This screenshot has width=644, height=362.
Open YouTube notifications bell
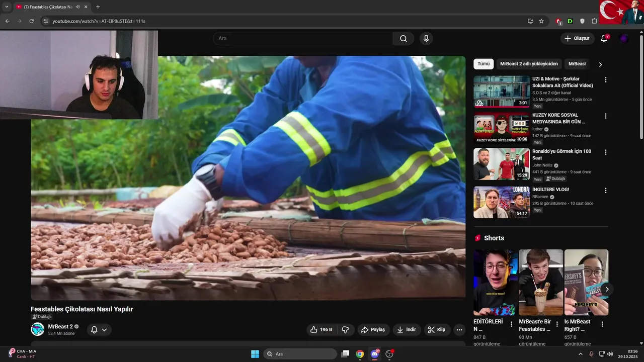[x=604, y=39]
